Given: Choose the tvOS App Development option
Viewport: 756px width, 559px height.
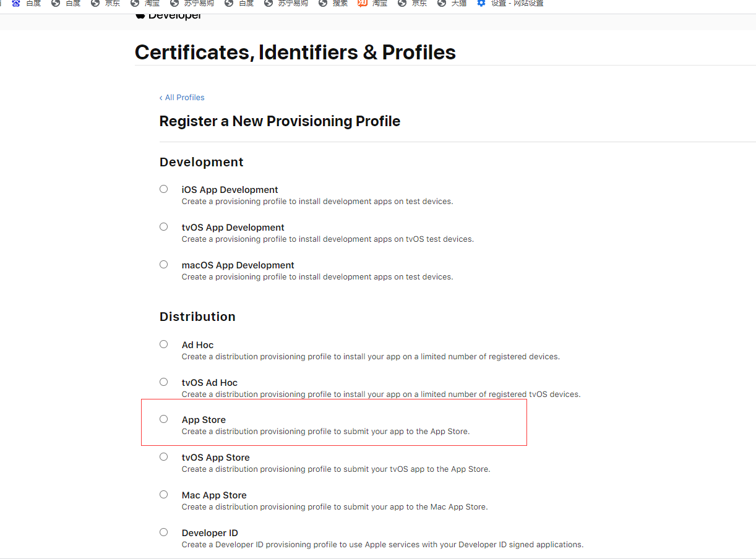Looking at the screenshot, I should (163, 227).
